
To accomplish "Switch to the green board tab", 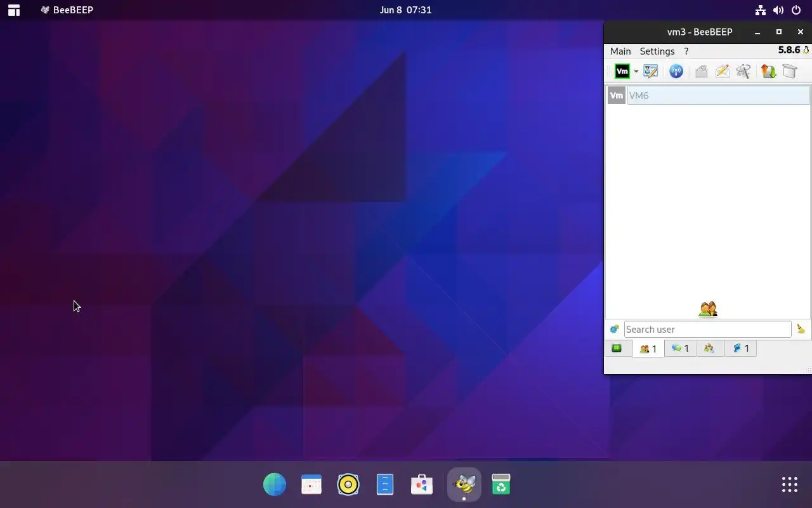I will click(x=617, y=348).
